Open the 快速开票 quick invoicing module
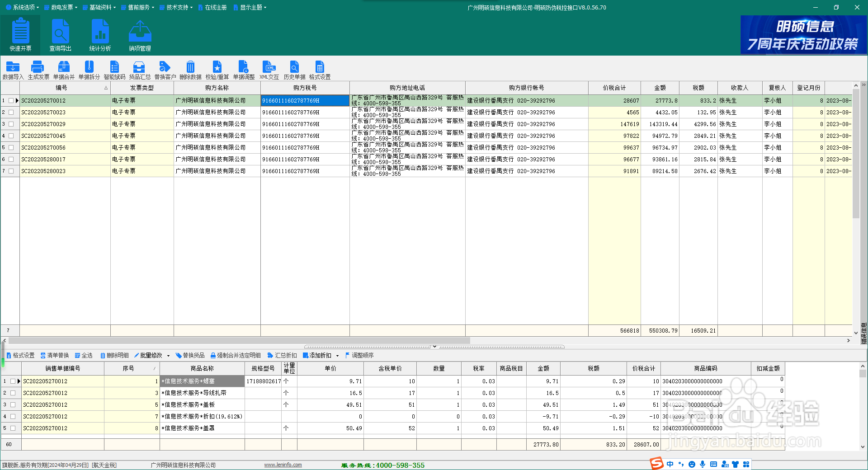Viewport: 868px width, 470px height. [x=20, y=35]
